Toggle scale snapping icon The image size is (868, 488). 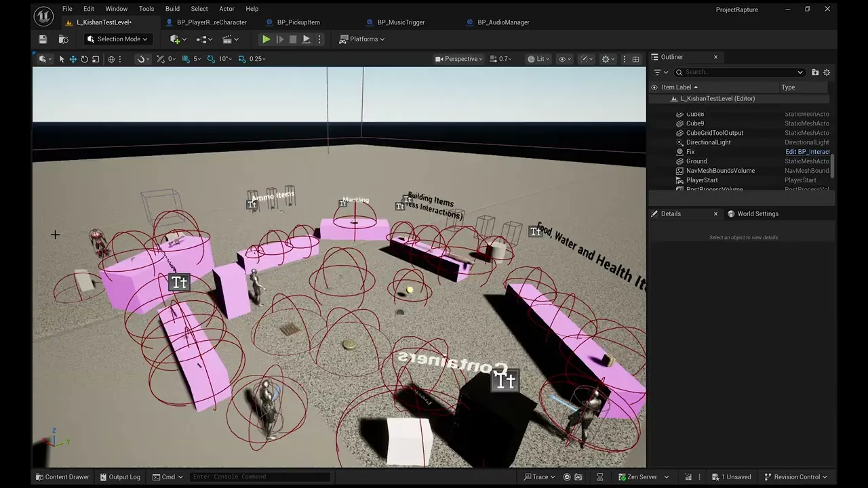(x=242, y=59)
